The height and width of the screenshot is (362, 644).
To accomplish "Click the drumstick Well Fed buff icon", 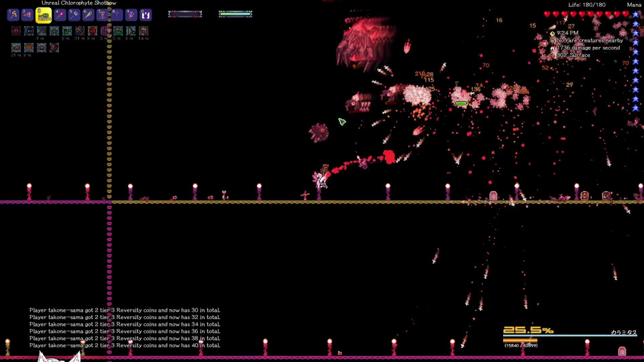I will click(16, 48).
